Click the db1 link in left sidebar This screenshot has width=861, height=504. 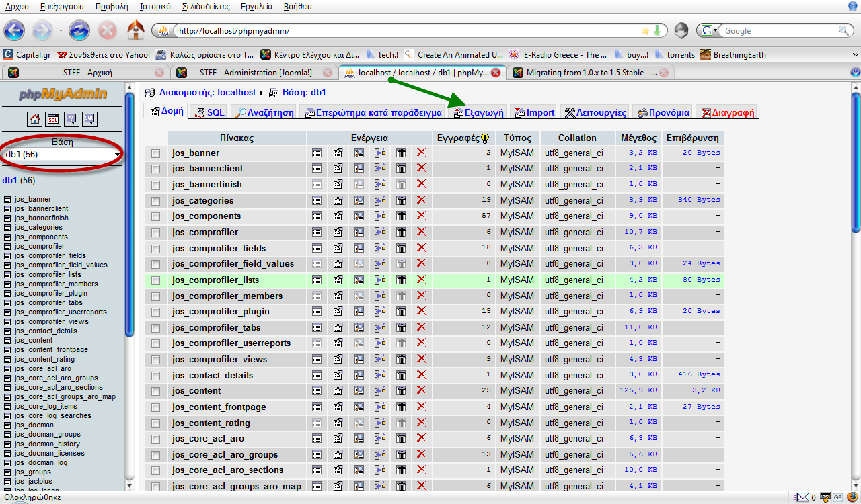(x=9, y=180)
